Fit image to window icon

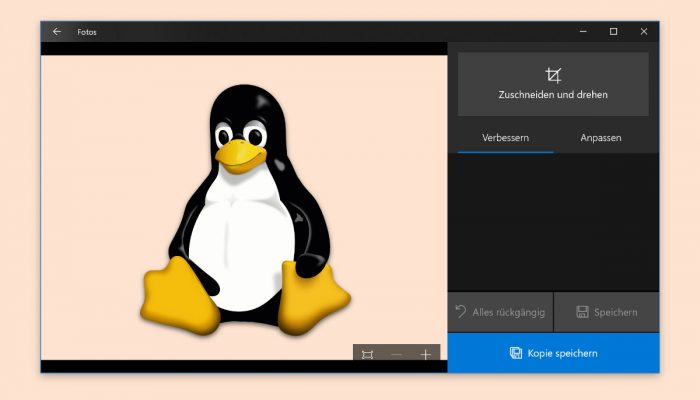(367, 354)
